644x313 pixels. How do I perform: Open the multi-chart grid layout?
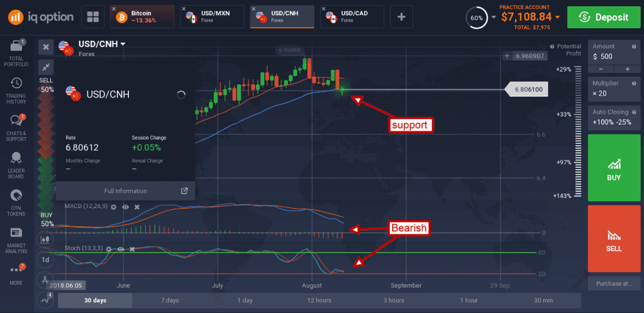click(x=93, y=17)
